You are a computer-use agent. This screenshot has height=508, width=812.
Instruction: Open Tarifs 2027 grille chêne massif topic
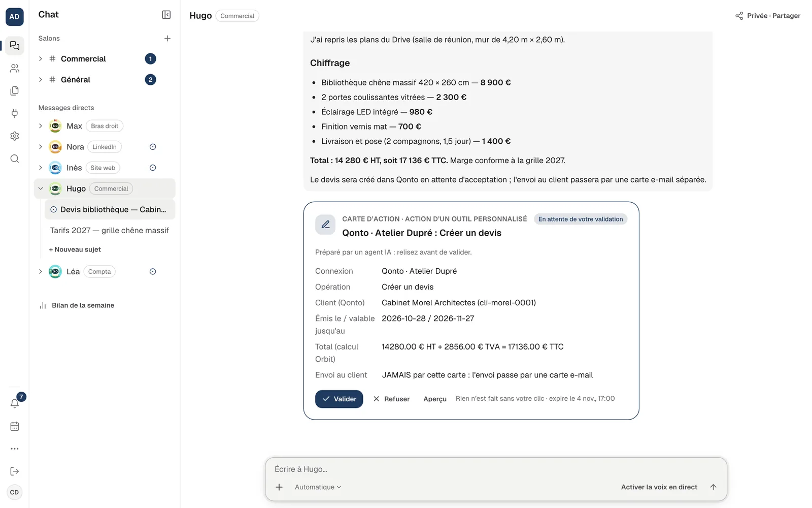(x=110, y=231)
